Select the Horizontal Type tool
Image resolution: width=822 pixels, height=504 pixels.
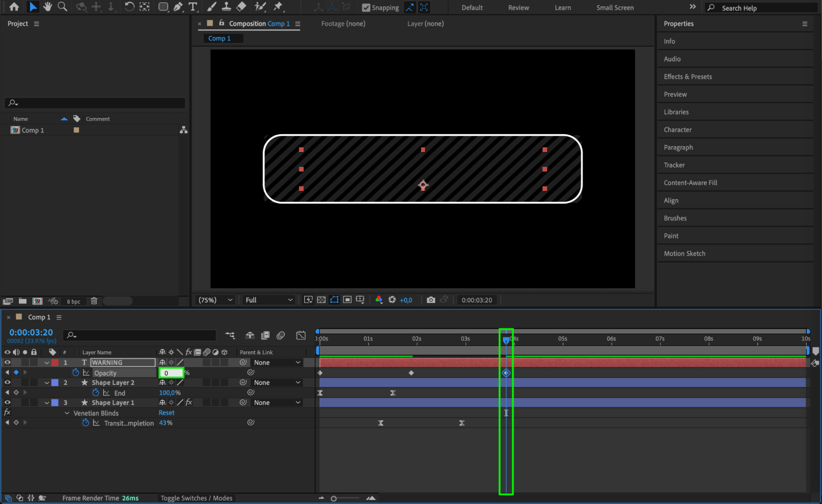point(192,7)
